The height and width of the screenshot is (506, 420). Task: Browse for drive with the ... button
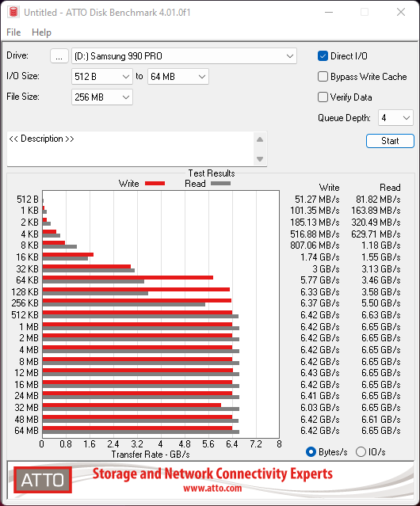tap(59, 56)
